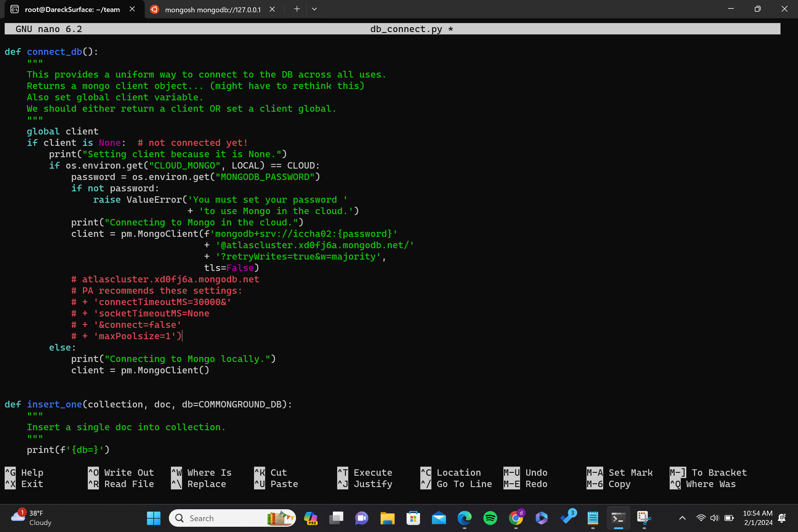Image resolution: width=798 pixels, height=532 pixels.
Task: Open the volume control in tray
Action: tap(714, 518)
